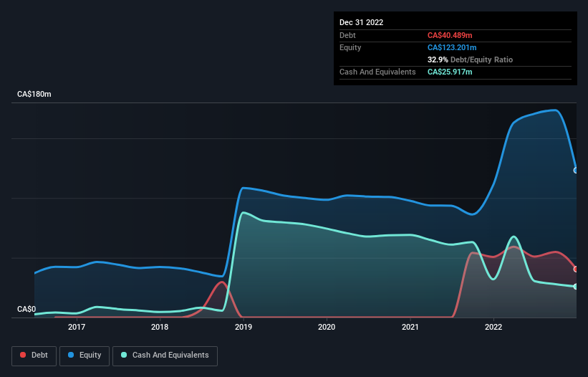
Task: Toggle the Debt series legend button
Action: [x=34, y=355]
